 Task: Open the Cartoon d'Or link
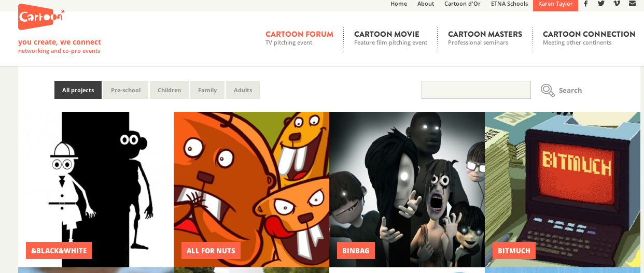pyautogui.click(x=463, y=4)
